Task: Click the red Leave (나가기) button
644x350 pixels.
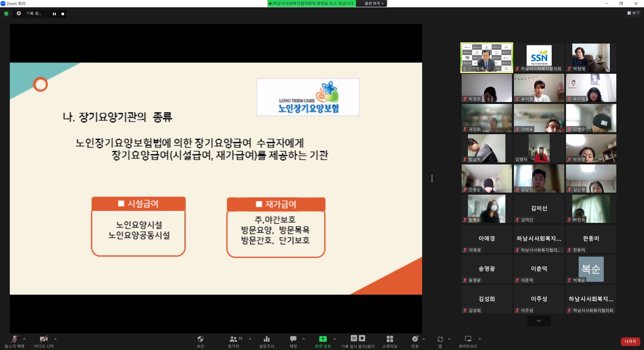Action: point(630,341)
